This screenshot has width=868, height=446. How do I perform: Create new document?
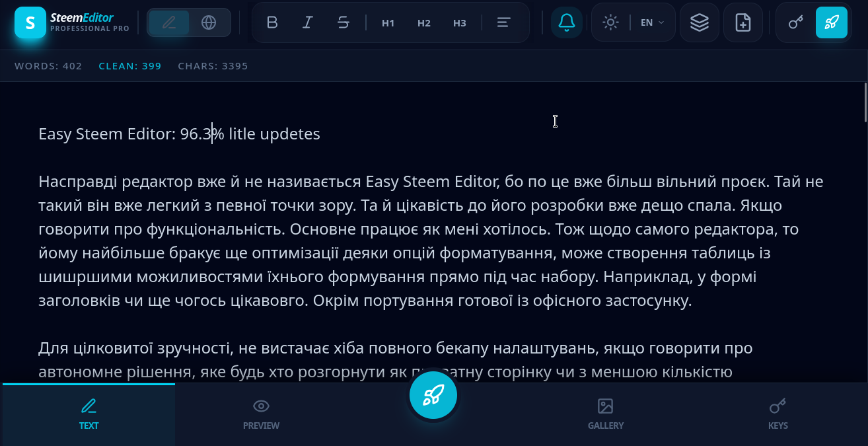tap(743, 22)
